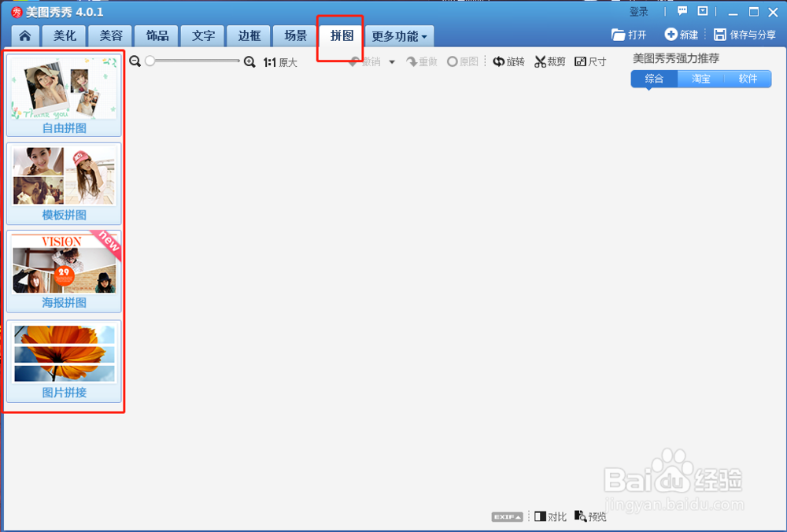Open the 尺寸 resize tool
Image resolution: width=787 pixels, height=532 pixels.
pyautogui.click(x=590, y=61)
